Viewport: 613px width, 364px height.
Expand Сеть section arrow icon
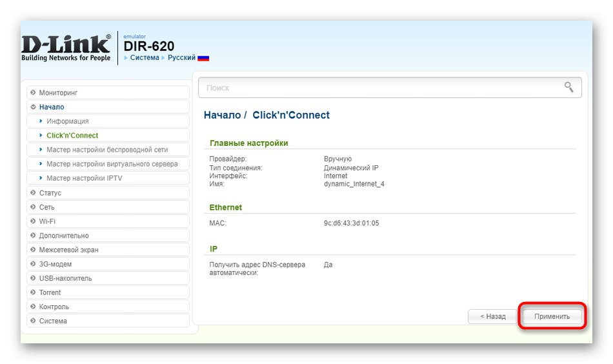33,207
